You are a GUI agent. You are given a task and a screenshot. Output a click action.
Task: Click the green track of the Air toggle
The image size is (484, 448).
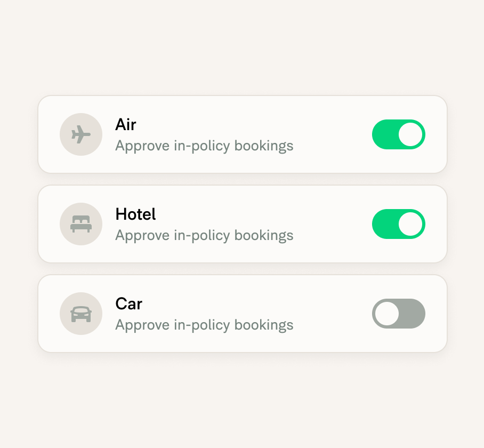coord(385,134)
